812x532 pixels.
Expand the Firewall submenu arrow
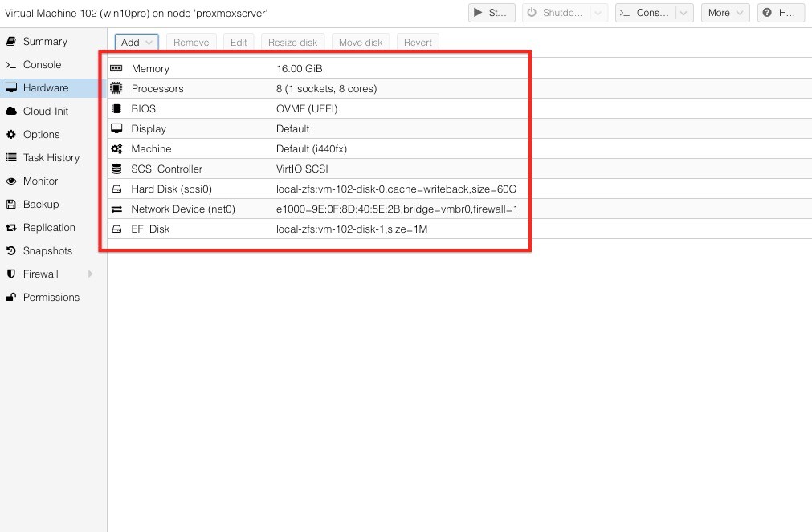click(90, 274)
